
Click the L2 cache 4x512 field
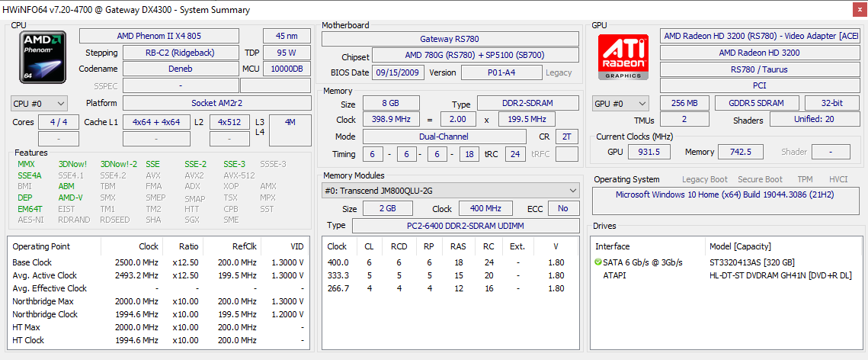[x=229, y=122]
